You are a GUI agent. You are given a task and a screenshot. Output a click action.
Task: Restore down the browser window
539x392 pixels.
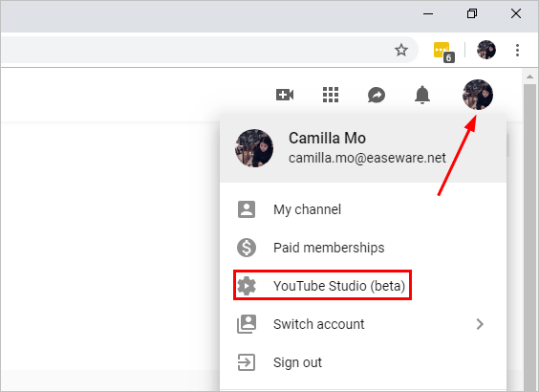tap(472, 13)
